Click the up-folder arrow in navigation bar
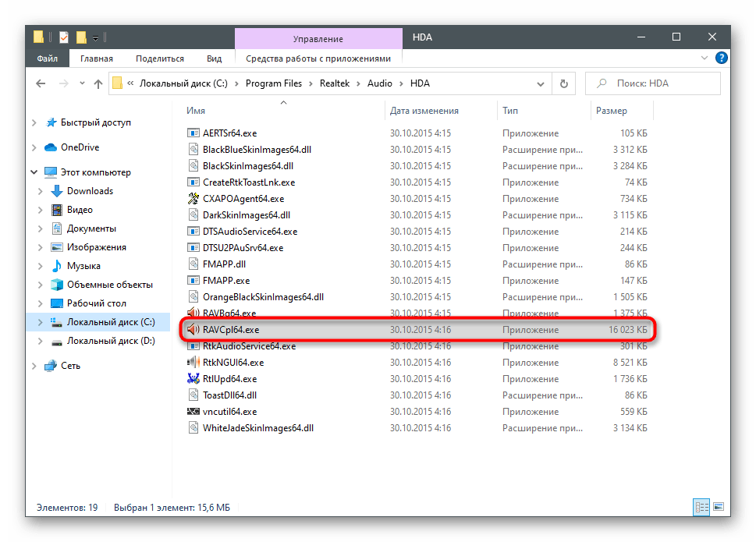The image size is (756, 542). click(98, 83)
